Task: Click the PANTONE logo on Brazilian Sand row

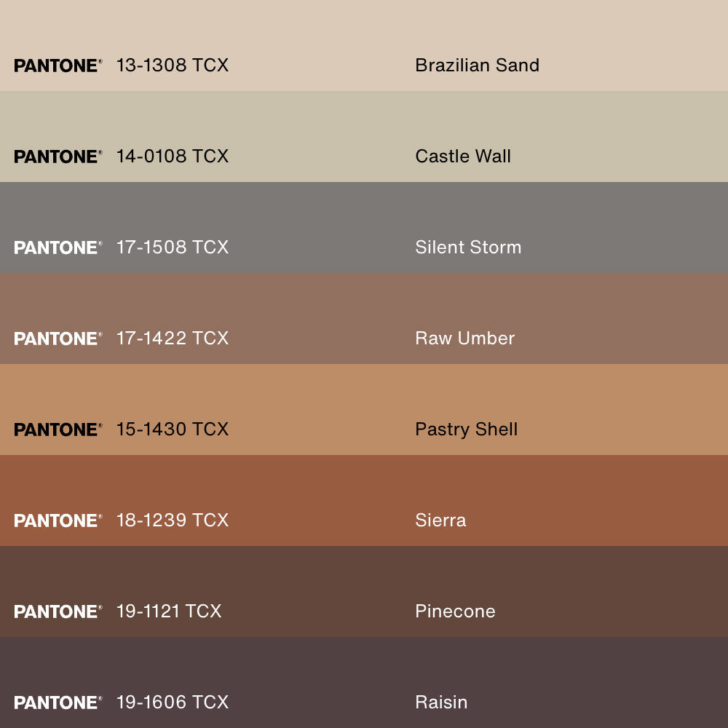Action: pyautogui.click(x=58, y=66)
